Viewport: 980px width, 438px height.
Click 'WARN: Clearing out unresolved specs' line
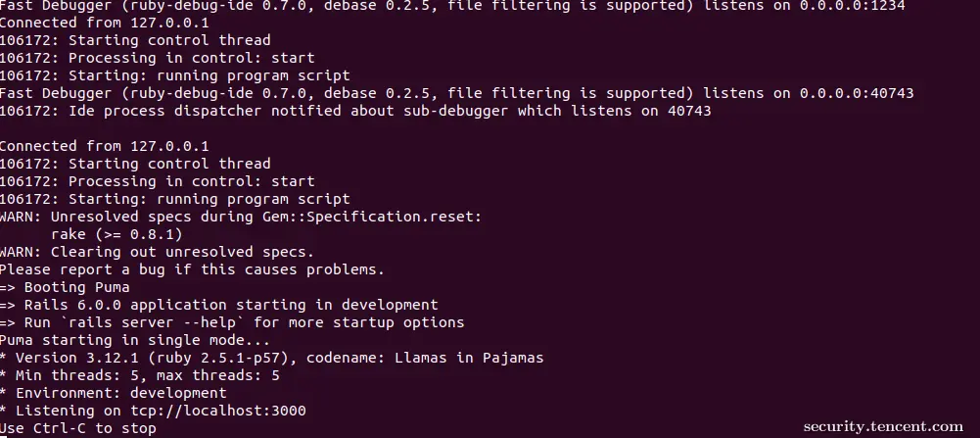(157, 252)
